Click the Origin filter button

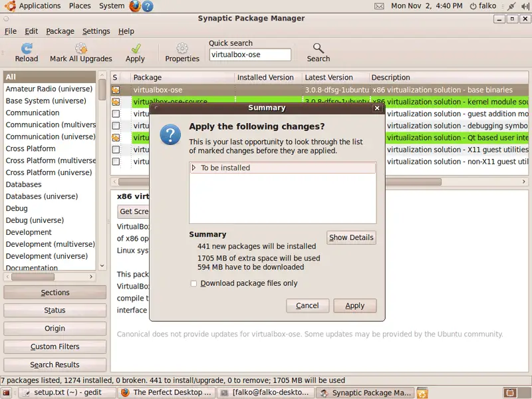55,329
